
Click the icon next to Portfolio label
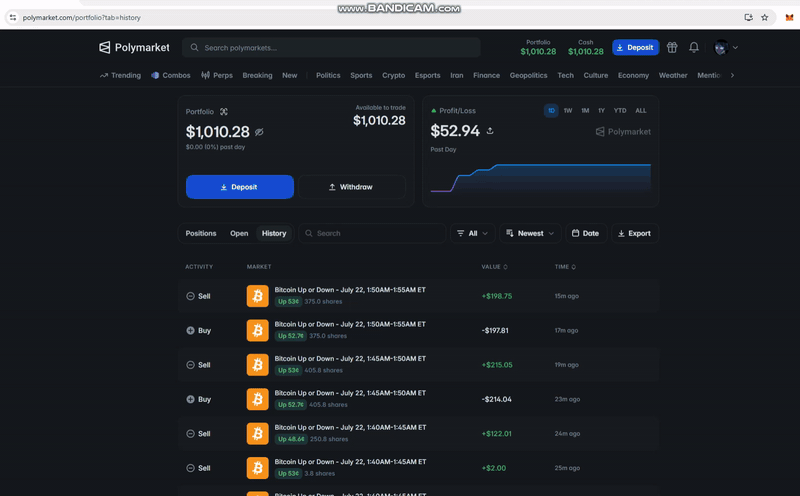224,111
